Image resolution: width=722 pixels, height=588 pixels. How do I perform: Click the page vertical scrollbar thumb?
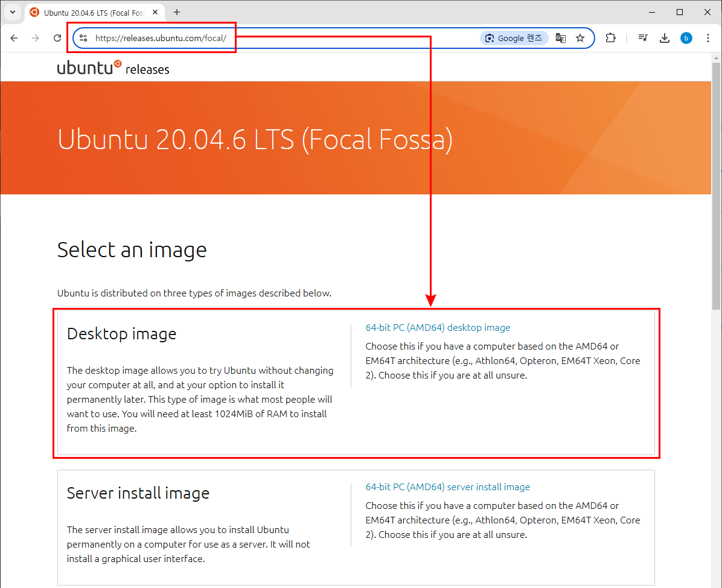click(x=716, y=186)
